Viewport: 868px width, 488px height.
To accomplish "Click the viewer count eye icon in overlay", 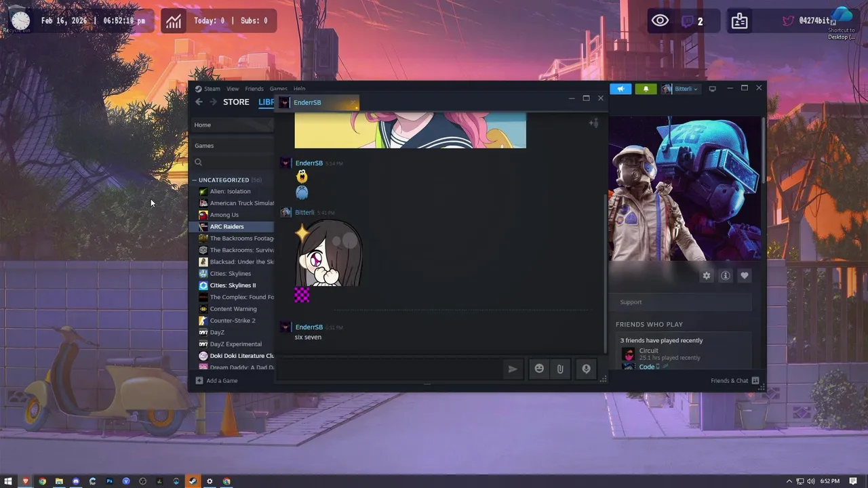I will coord(660,20).
